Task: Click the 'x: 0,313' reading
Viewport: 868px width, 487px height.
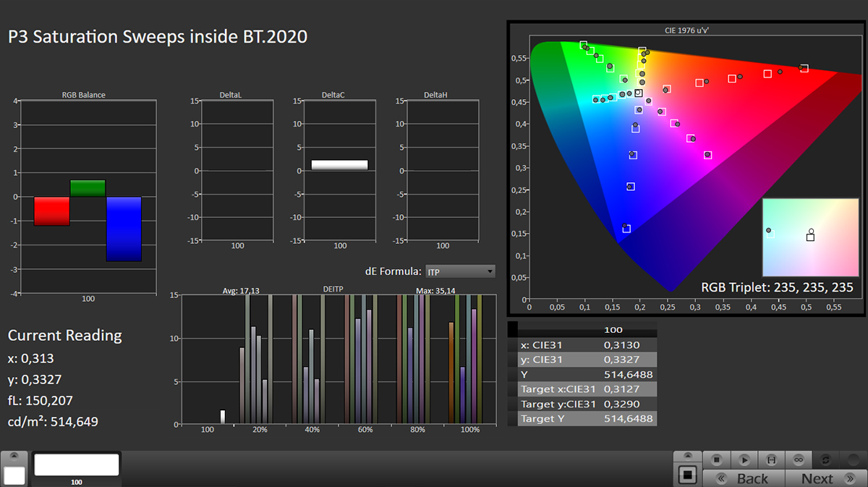Action: pos(30,358)
